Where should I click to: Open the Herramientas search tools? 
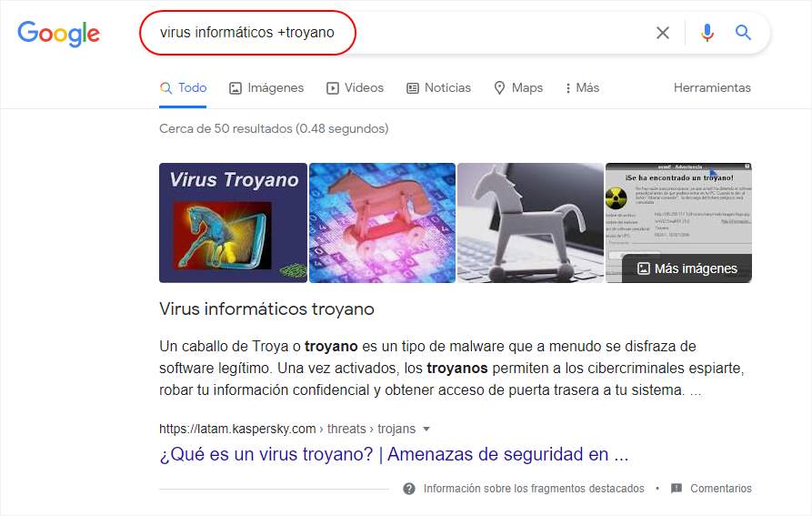click(712, 87)
